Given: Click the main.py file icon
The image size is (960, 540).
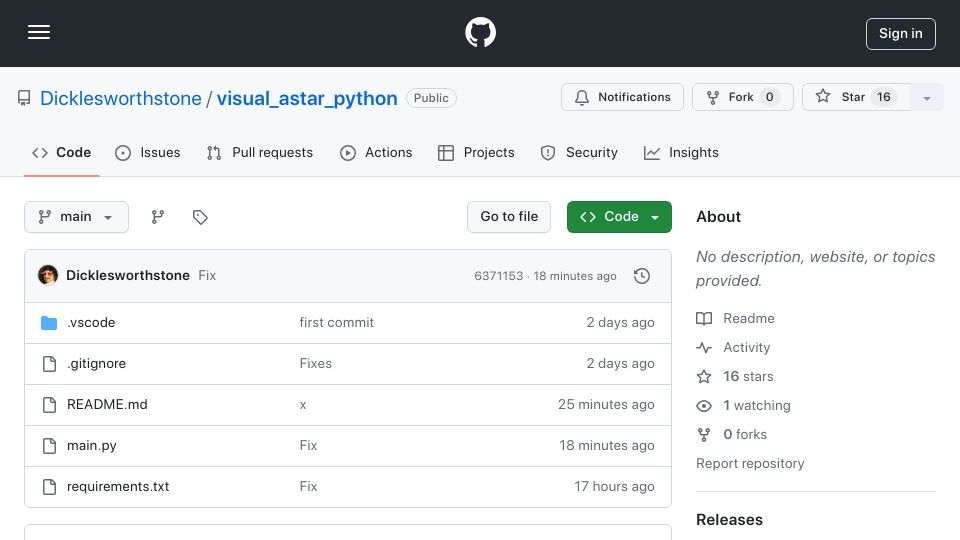Looking at the screenshot, I should coord(49,446).
